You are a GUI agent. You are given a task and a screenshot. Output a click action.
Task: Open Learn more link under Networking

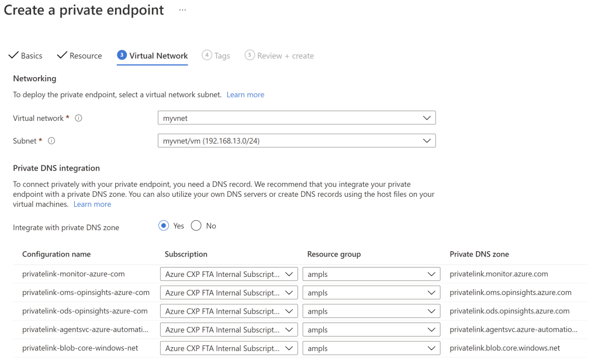coord(246,95)
